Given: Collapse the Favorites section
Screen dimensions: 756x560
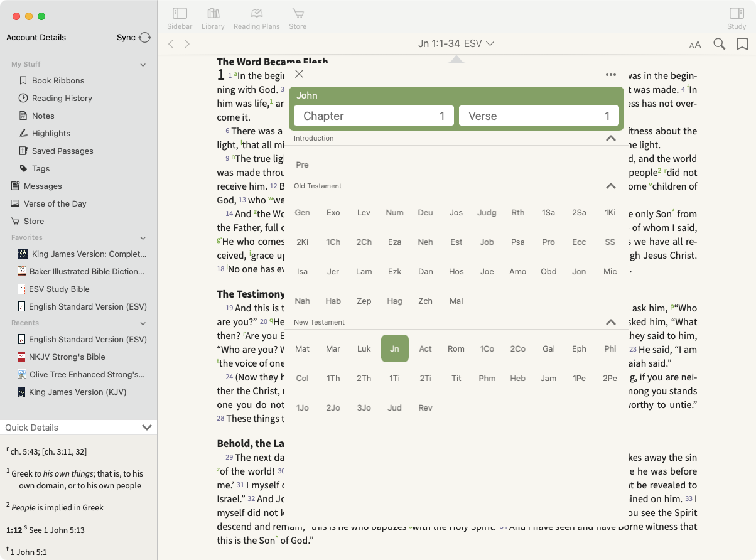Looking at the screenshot, I should pyautogui.click(x=143, y=238).
